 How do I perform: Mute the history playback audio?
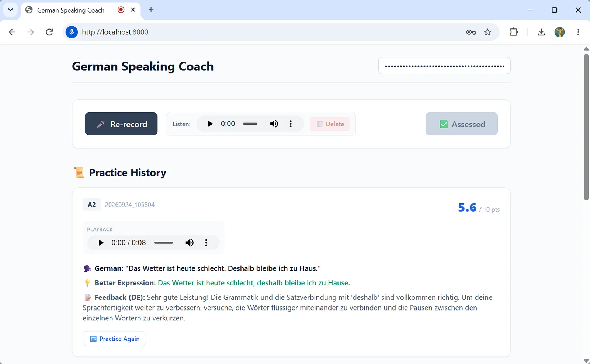click(190, 243)
